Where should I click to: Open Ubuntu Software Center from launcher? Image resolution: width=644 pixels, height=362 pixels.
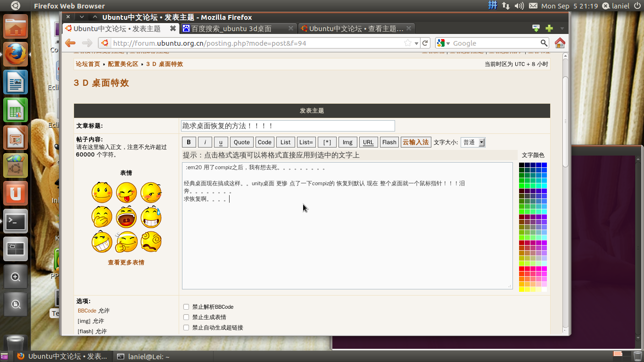pyautogui.click(x=16, y=165)
